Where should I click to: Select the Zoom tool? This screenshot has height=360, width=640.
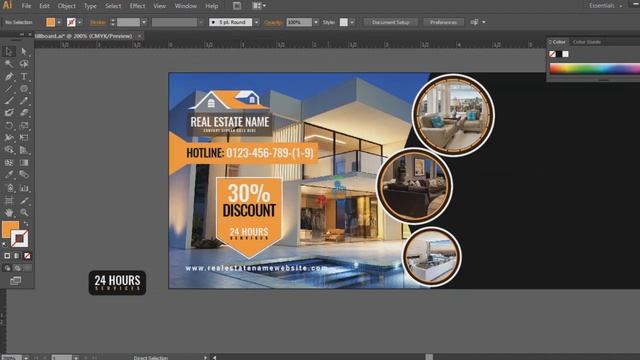coord(24,212)
